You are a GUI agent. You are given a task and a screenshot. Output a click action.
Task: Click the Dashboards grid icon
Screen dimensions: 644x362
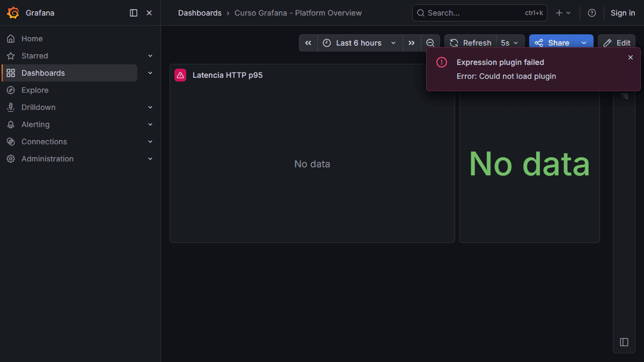11,73
